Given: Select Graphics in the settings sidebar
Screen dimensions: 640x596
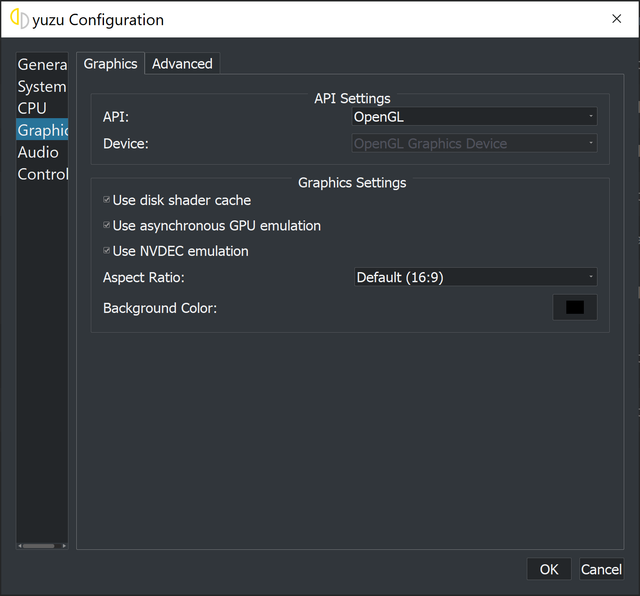Looking at the screenshot, I should point(42,130).
